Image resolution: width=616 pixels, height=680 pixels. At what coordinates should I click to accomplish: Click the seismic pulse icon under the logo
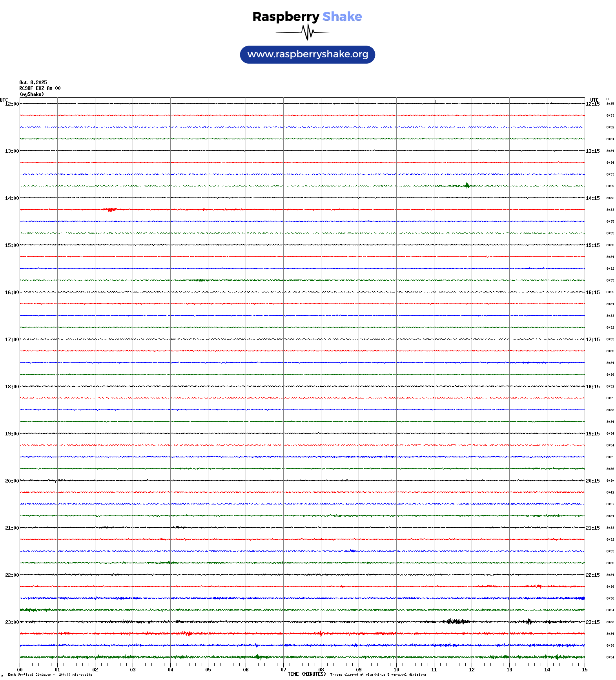pos(307,32)
